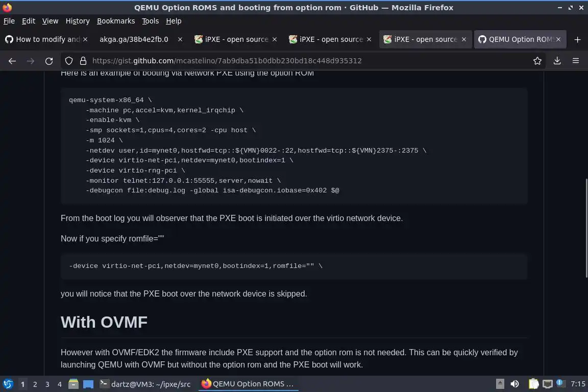Open the file manager taskbar icon

(73, 384)
